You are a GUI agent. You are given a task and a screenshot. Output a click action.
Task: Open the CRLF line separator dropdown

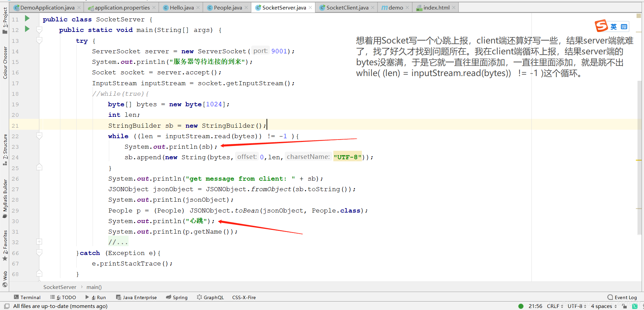pyautogui.click(x=555, y=306)
